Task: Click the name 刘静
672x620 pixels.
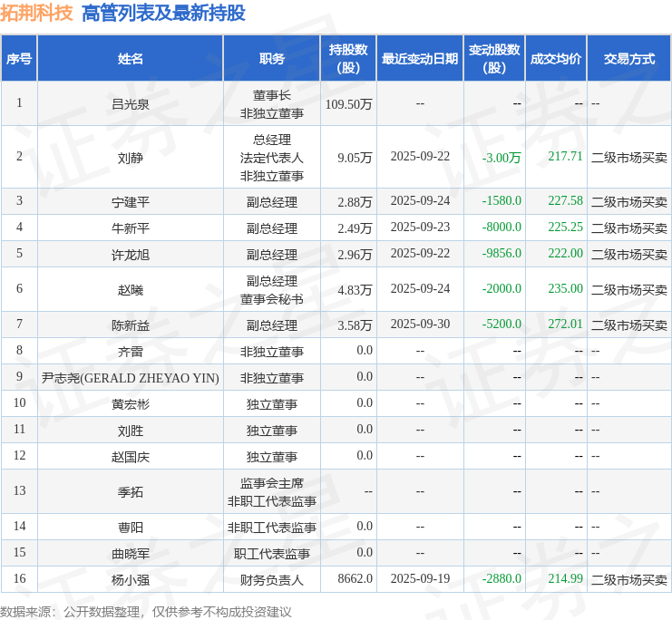Action: tap(131, 158)
